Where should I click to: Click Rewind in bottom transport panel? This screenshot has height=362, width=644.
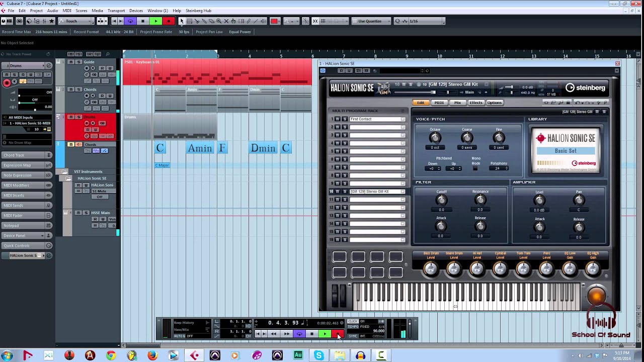(x=274, y=334)
